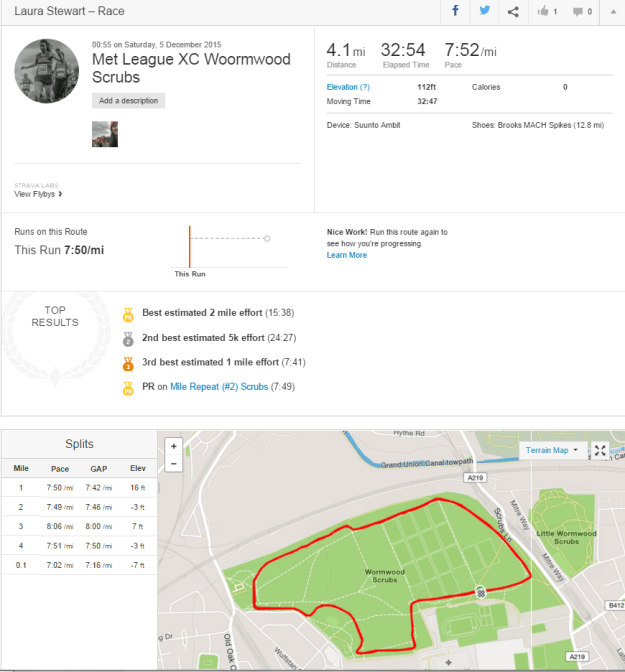Click Add a description button
625x672 pixels.
point(130,101)
